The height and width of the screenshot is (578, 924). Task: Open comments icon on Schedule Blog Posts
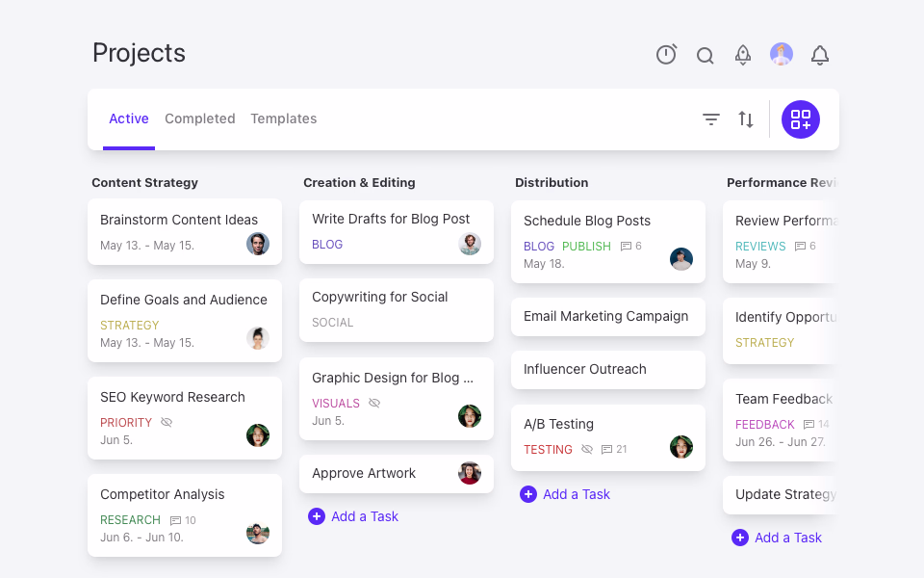click(627, 247)
